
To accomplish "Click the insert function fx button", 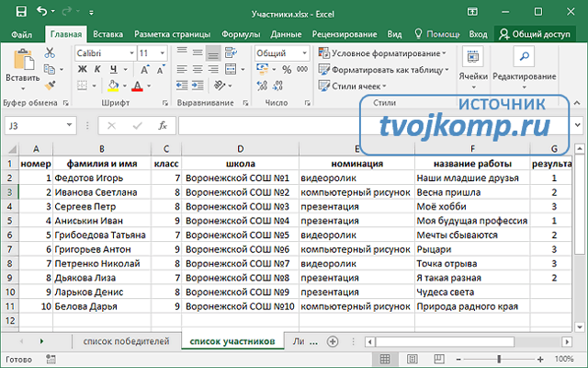I will click(x=163, y=125).
